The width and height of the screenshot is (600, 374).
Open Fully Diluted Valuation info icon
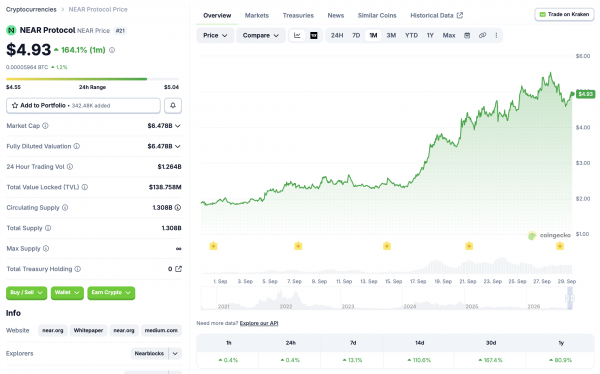77,146
